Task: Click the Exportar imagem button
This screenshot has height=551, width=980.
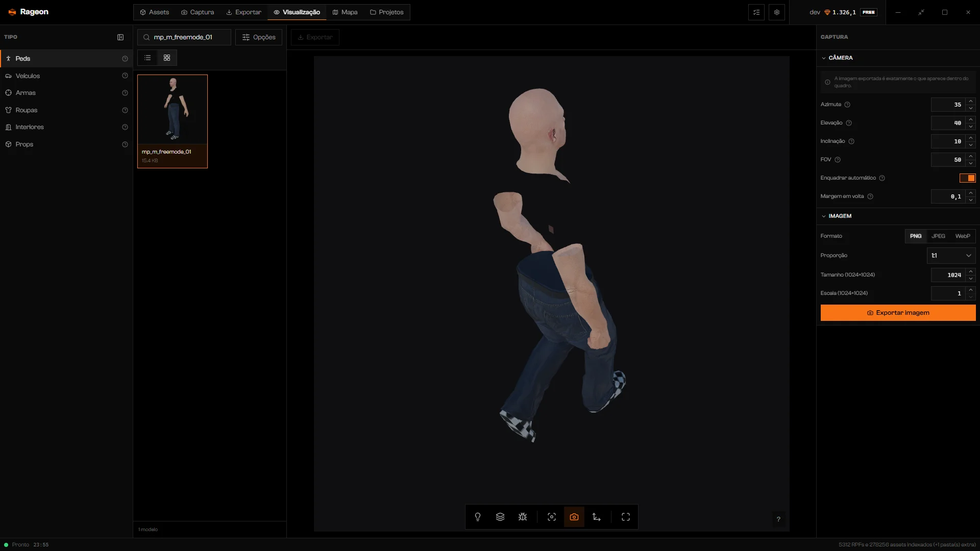Action: 898,313
